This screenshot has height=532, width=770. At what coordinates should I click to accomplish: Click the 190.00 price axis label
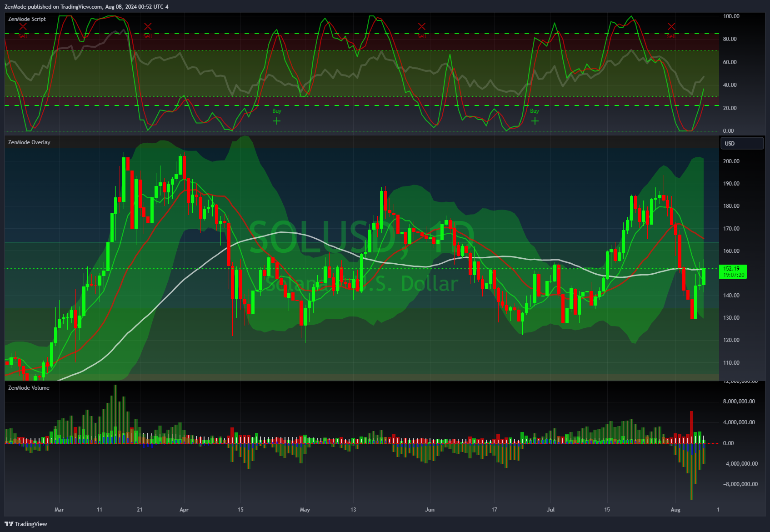tap(731, 184)
